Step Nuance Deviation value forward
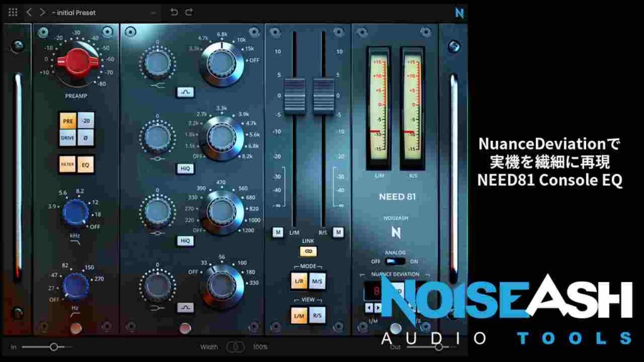The width and height of the screenshot is (644, 362). pos(377,307)
